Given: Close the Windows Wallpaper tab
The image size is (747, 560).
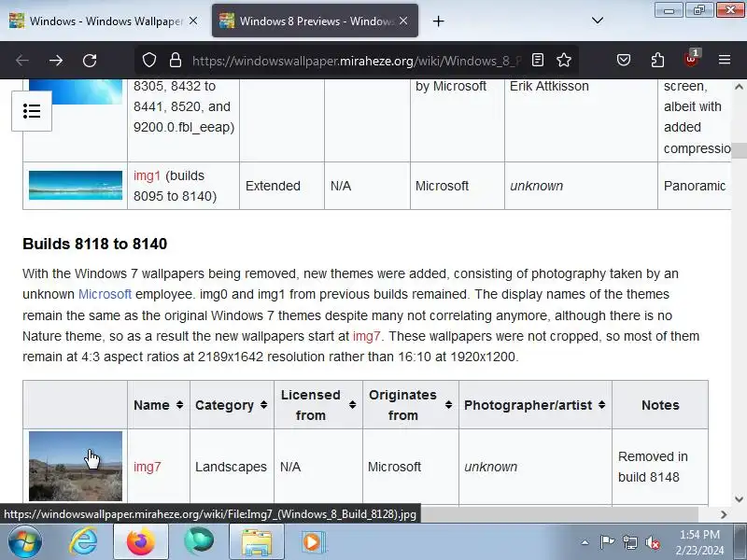Looking at the screenshot, I should click(x=193, y=21).
